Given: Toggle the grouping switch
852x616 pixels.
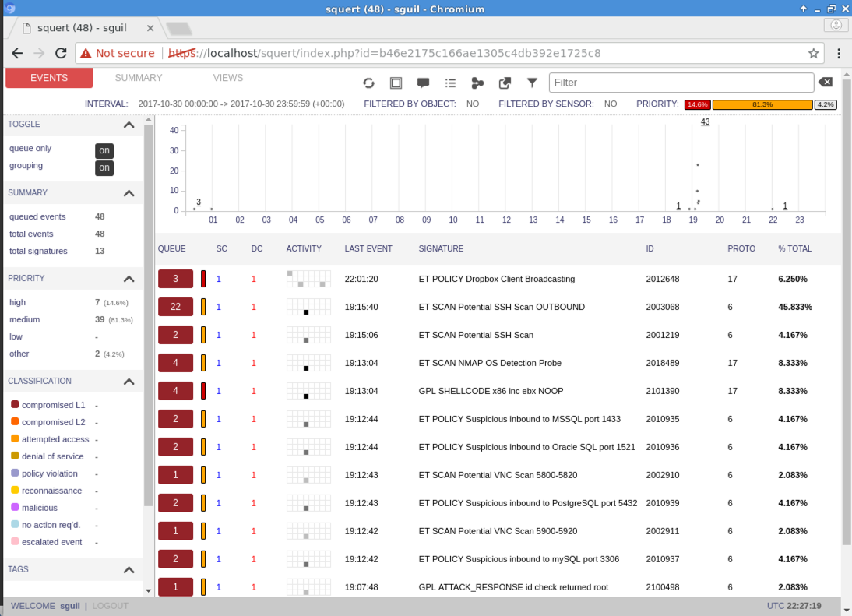Looking at the screenshot, I should (104, 167).
